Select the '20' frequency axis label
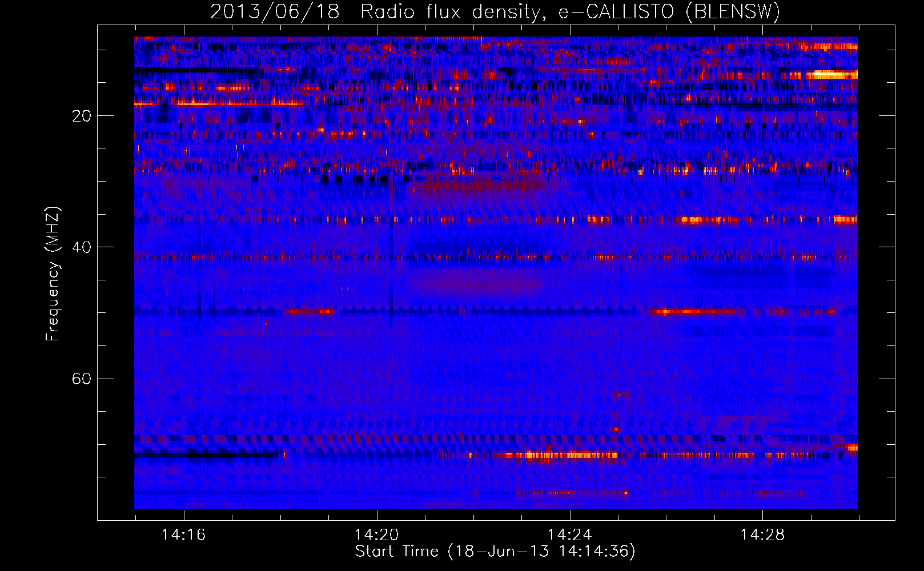Image resolution: width=924 pixels, height=571 pixels. click(82, 116)
